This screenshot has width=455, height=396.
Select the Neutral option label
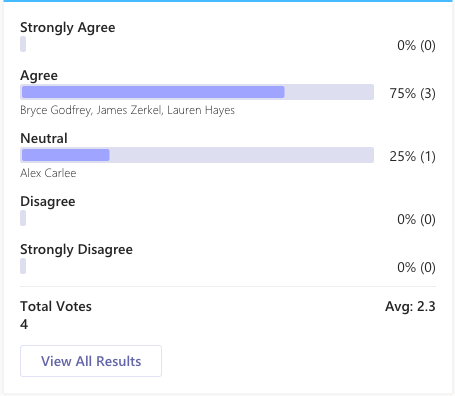(44, 138)
